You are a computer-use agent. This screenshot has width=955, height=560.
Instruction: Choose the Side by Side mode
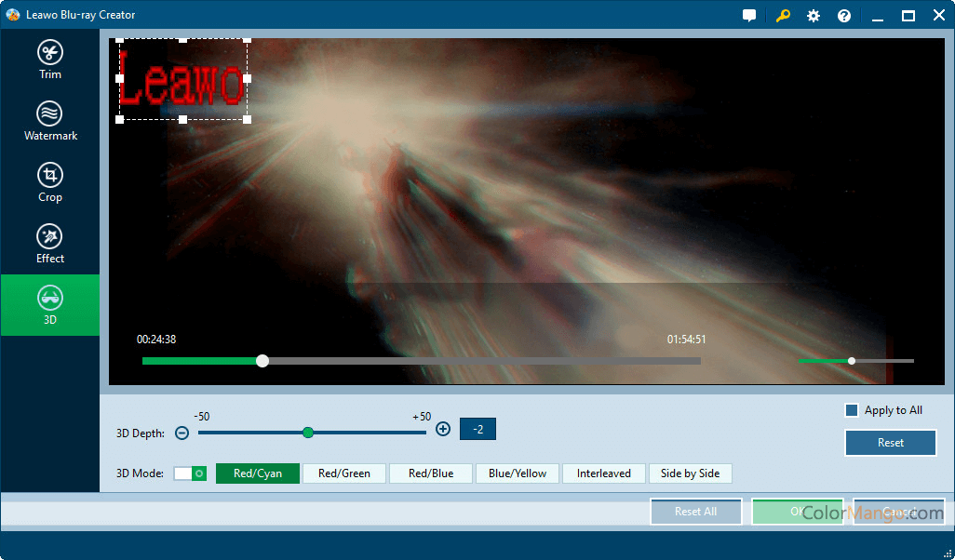point(690,473)
